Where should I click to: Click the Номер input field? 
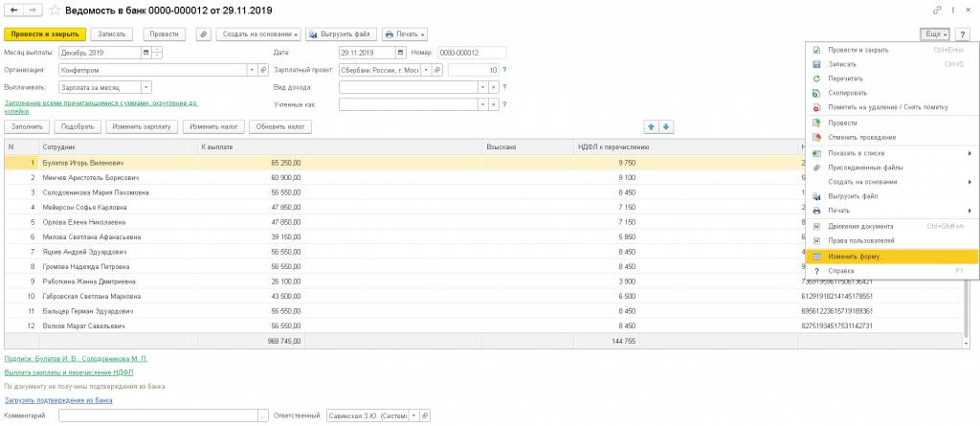point(472,53)
